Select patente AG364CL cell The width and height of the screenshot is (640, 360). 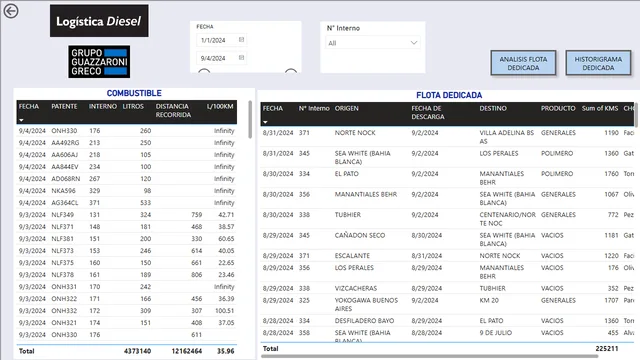[65, 203]
